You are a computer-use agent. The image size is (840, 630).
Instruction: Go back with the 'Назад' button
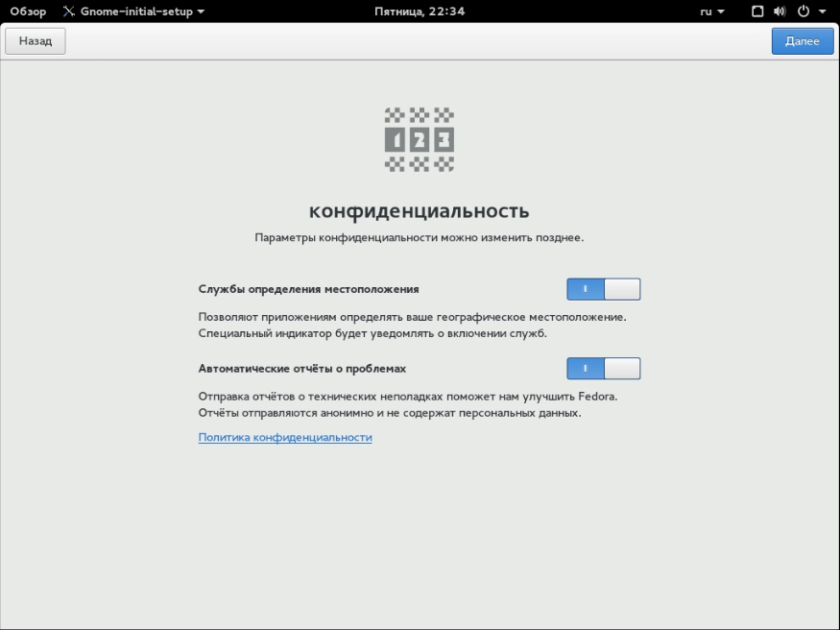pyautogui.click(x=36, y=41)
